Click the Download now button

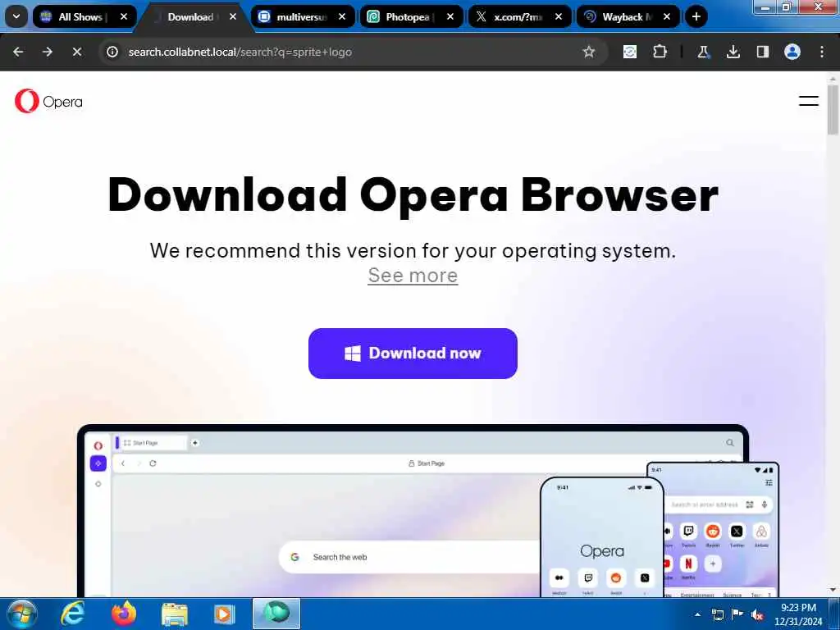pos(413,354)
